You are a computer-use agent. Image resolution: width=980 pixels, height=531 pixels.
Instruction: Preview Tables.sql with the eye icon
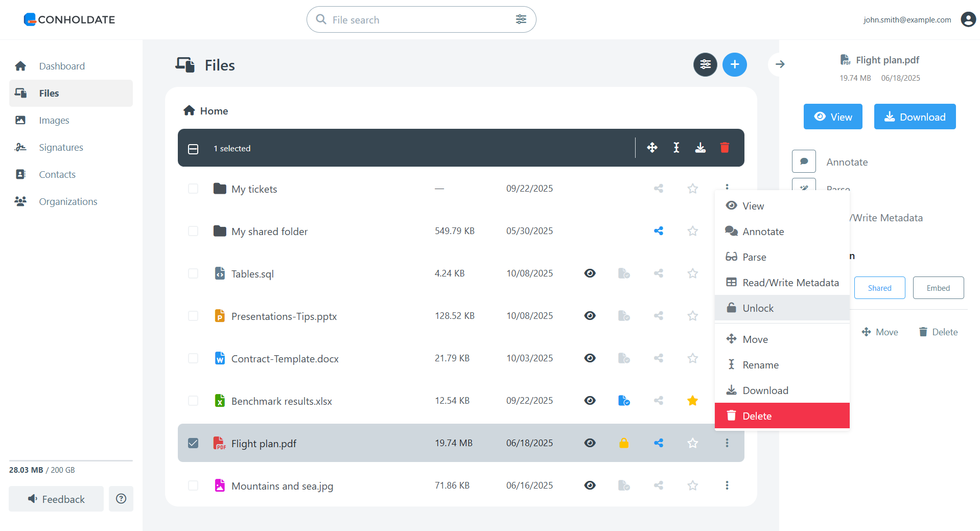pyautogui.click(x=590, y=273)
